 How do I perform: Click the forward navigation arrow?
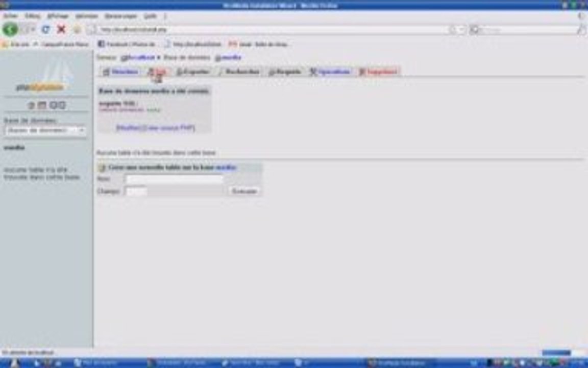click(26, 29)
